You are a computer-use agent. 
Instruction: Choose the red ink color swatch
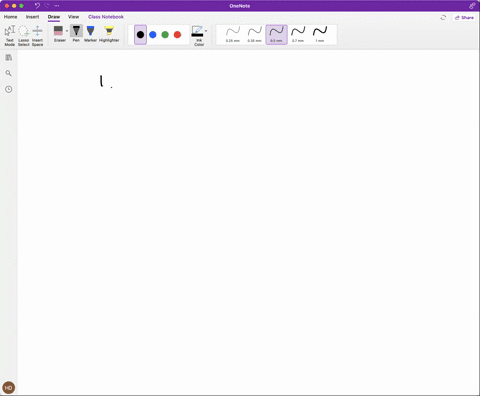tap(177, 34)
